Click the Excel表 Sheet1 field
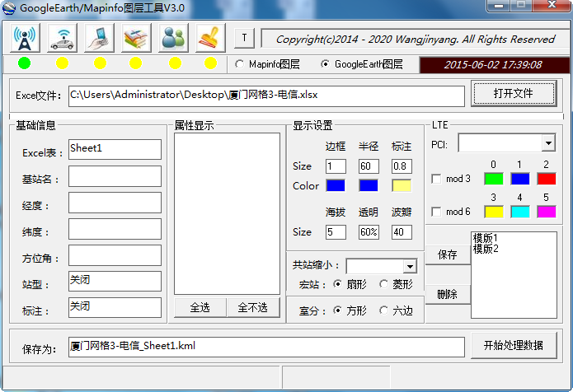 point(115,149)
